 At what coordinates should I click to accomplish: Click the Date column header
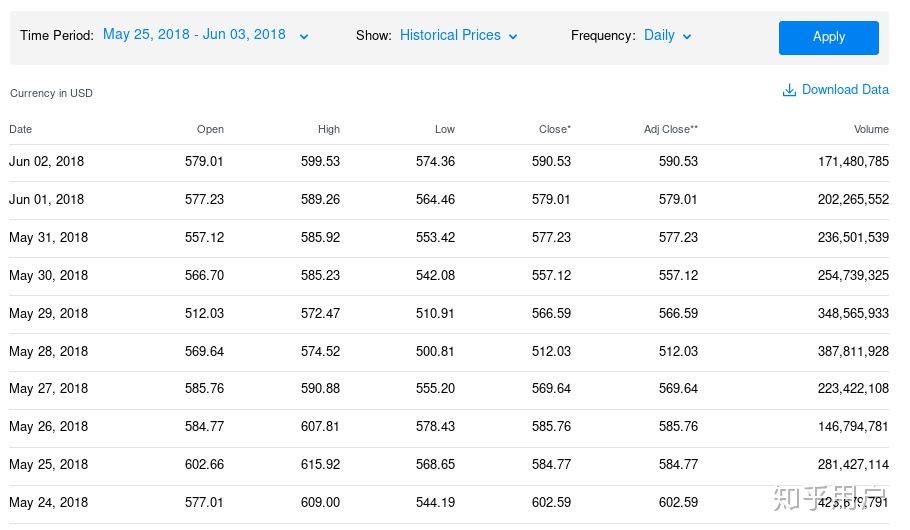(21, 129)
